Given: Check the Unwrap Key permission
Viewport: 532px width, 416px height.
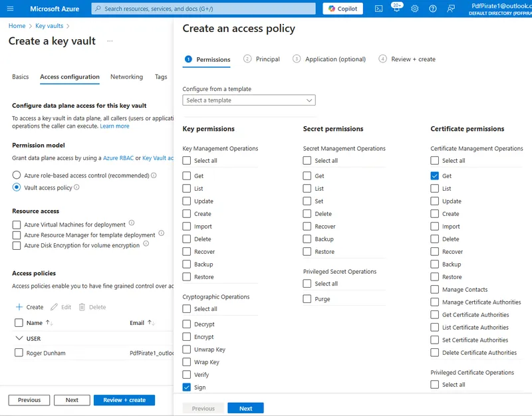Looking at the screenshot, I should point(187,349).
